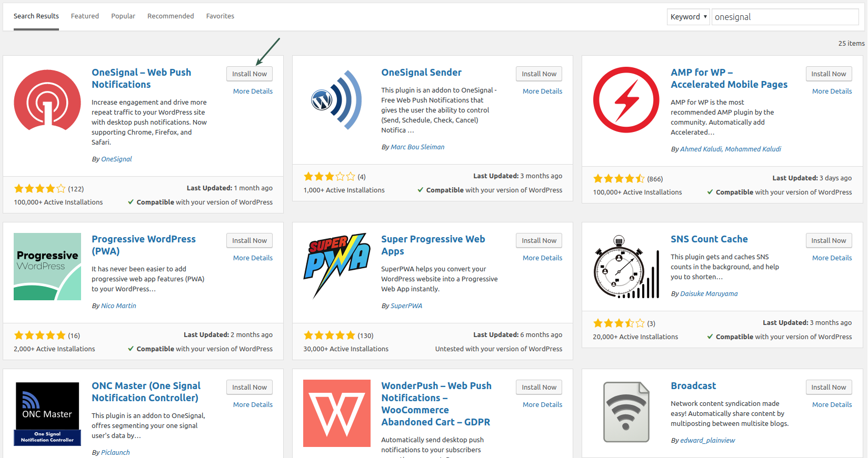Install Progressive WordPress (PWA) plugin
This screenshot has height=458, width=868.
coord(250,240)
